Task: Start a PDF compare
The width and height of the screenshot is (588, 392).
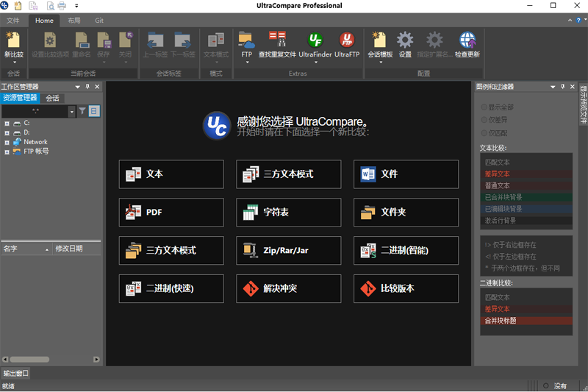Action: 171,213
